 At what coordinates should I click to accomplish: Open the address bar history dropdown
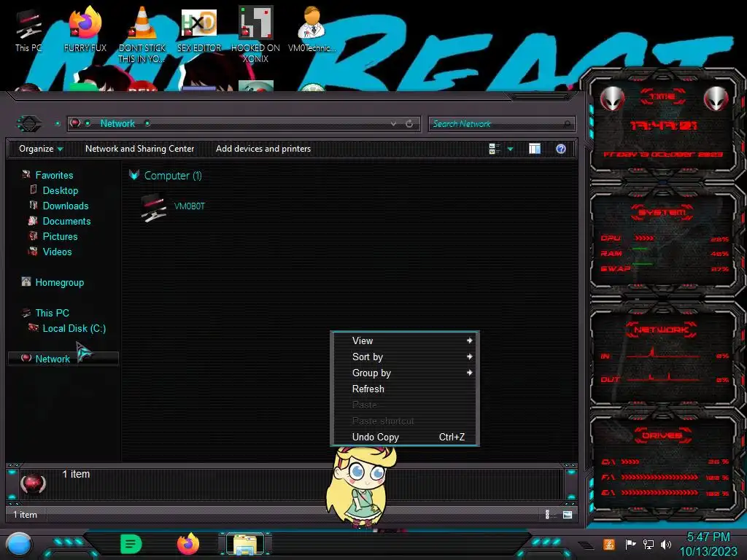(x=393, y=124)
